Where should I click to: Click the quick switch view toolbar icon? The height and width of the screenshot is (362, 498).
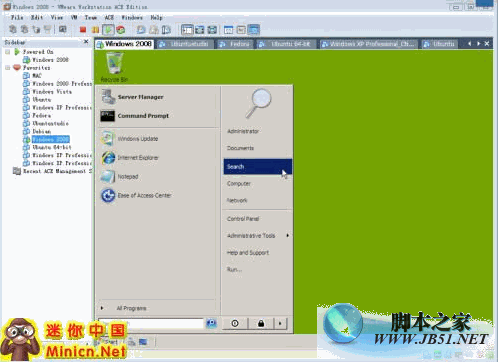[200, 30]
